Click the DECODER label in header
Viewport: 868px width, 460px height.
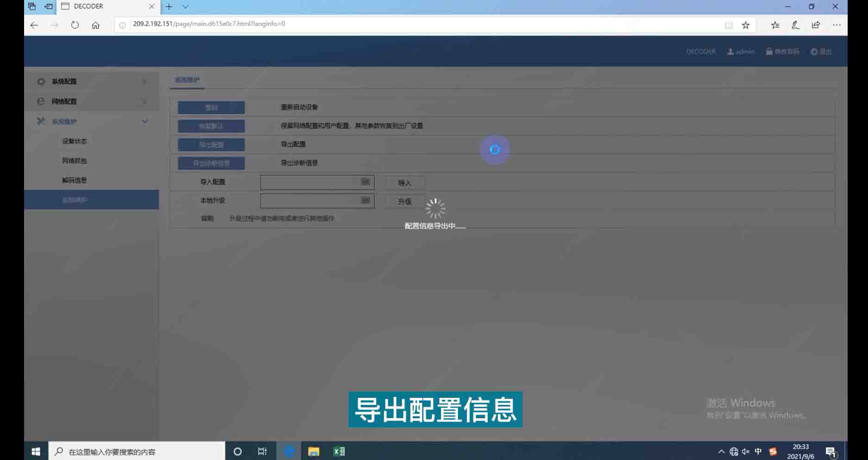point(701,51)
